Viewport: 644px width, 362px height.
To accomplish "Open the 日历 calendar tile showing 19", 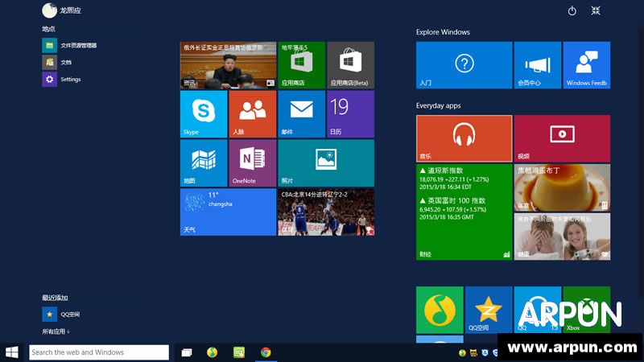I will (350, 113).
